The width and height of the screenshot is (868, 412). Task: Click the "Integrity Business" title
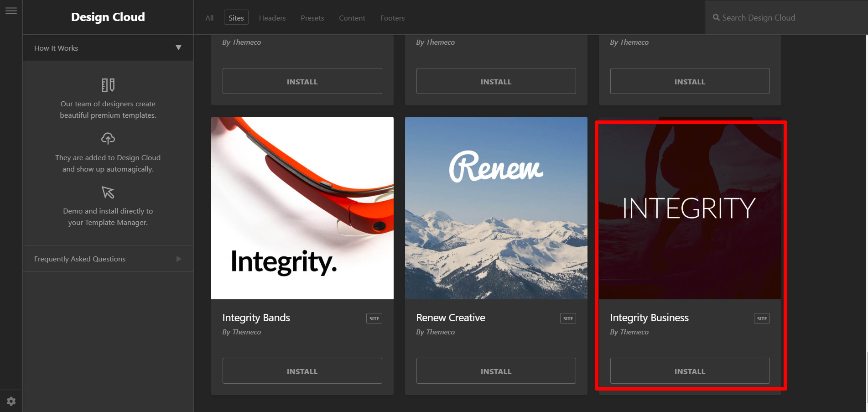click(650, 318)
